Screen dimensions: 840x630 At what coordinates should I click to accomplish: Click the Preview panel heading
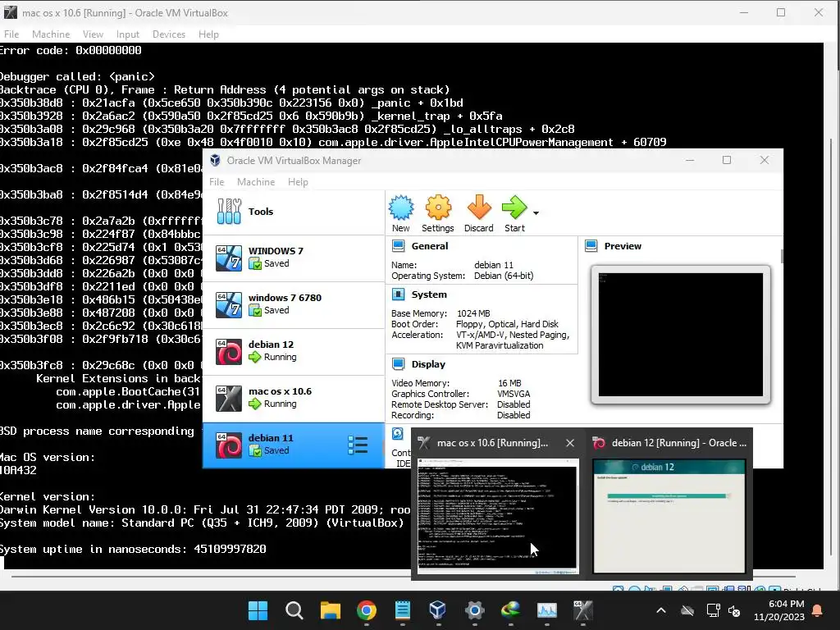click(x=623, y=246)
